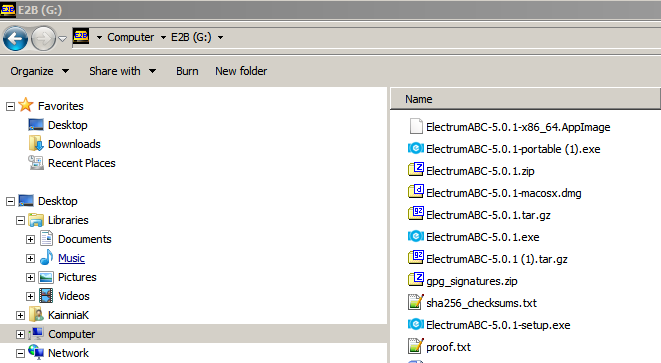The height and width of the screenshot is (363, 661).
Task: Open dropdown arrow after E2B (G:) breadcrumb
Action: point(220,38)
